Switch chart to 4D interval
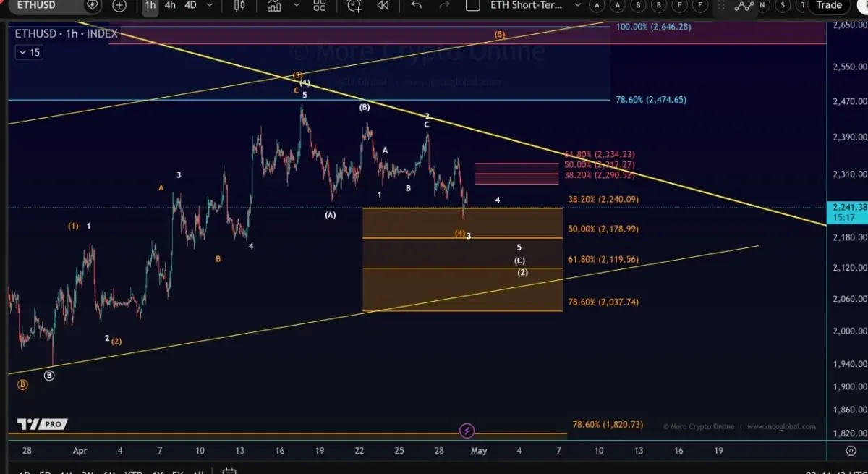This screenshot has width=868, height=474. click(x=190, y=5)
